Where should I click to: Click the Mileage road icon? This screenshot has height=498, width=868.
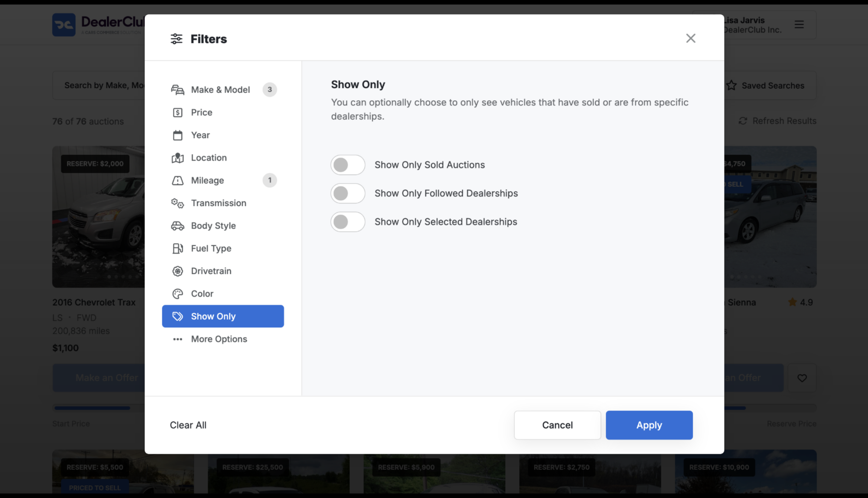coord(177,180)
